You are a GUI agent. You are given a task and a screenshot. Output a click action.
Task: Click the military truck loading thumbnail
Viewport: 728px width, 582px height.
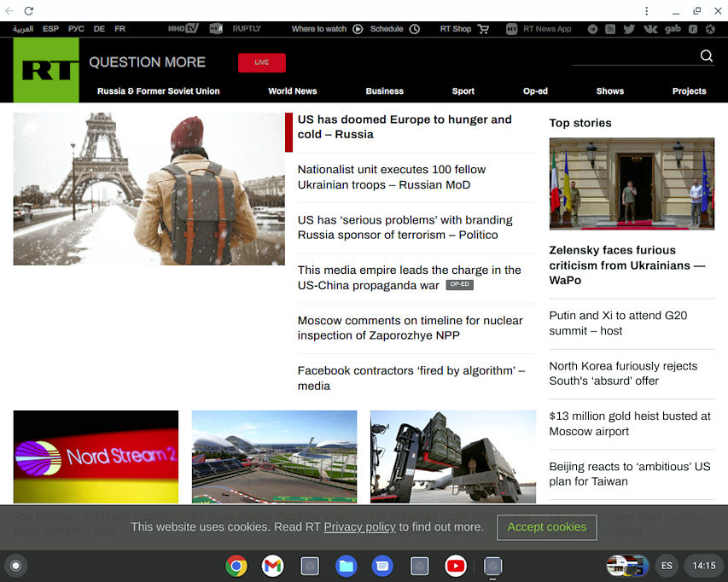[x=452, y=457]
